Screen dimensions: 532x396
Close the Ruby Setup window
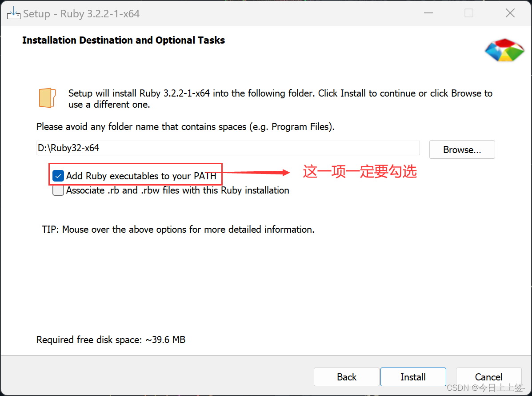[x=510, y=13]
